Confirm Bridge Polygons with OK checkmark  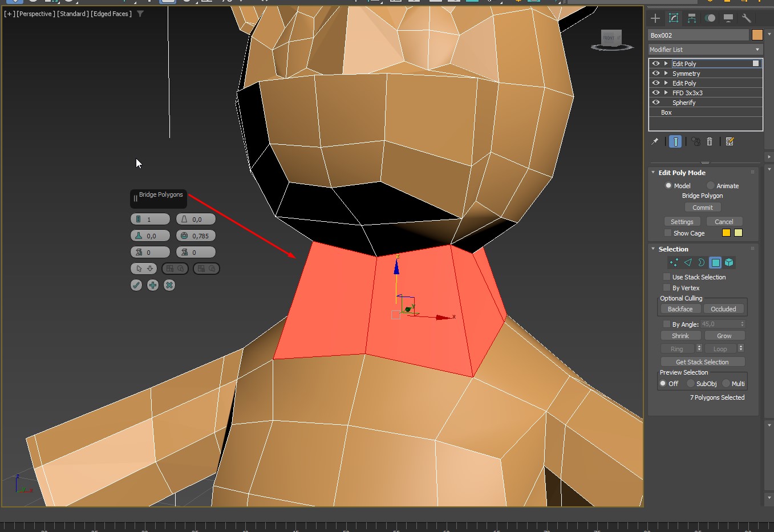coord(136,285)
